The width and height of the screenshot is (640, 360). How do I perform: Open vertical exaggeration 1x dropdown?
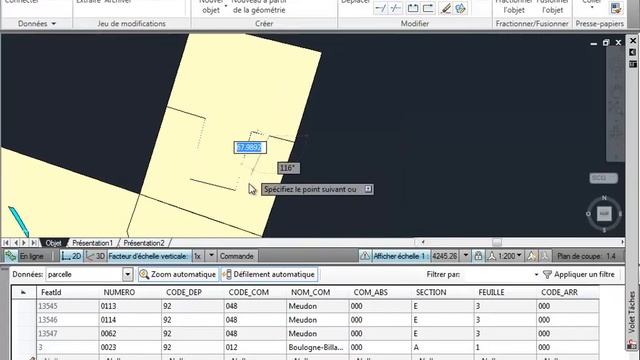(211, 256)
